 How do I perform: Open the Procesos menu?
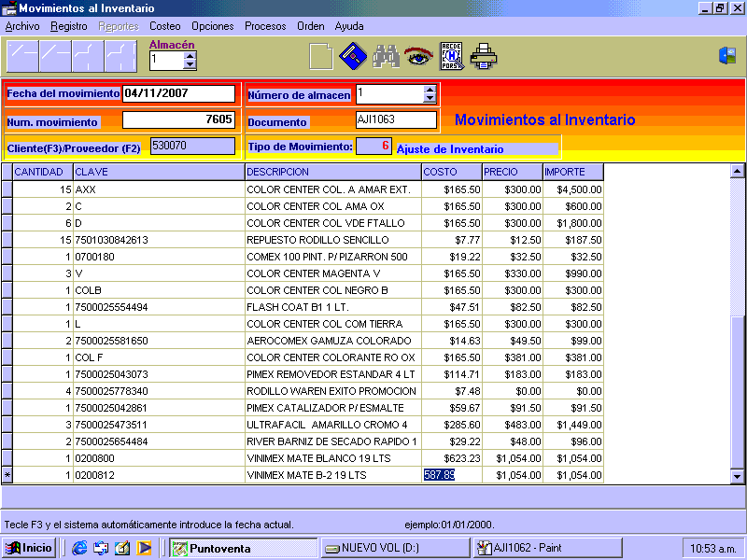click(x=265, y=26)
